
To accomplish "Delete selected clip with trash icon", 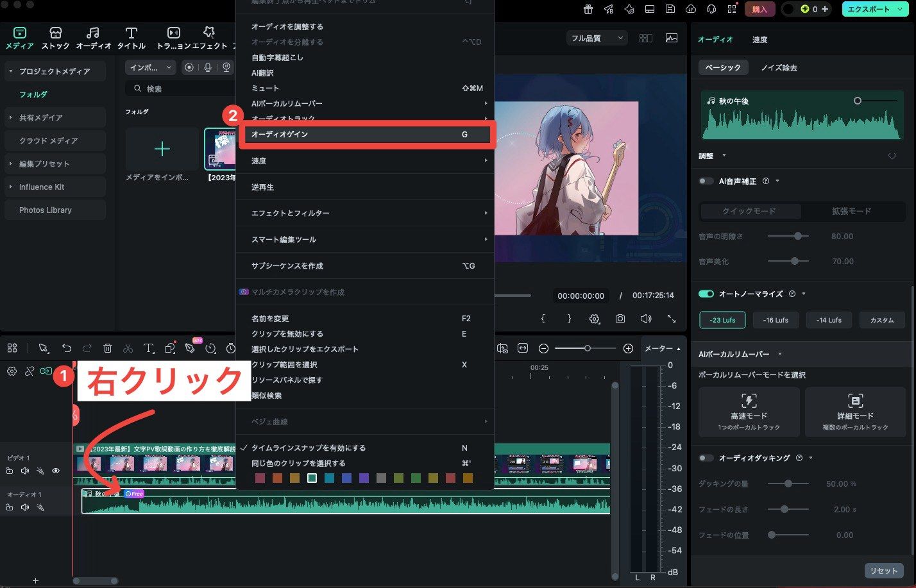I will tap(108, 348).
